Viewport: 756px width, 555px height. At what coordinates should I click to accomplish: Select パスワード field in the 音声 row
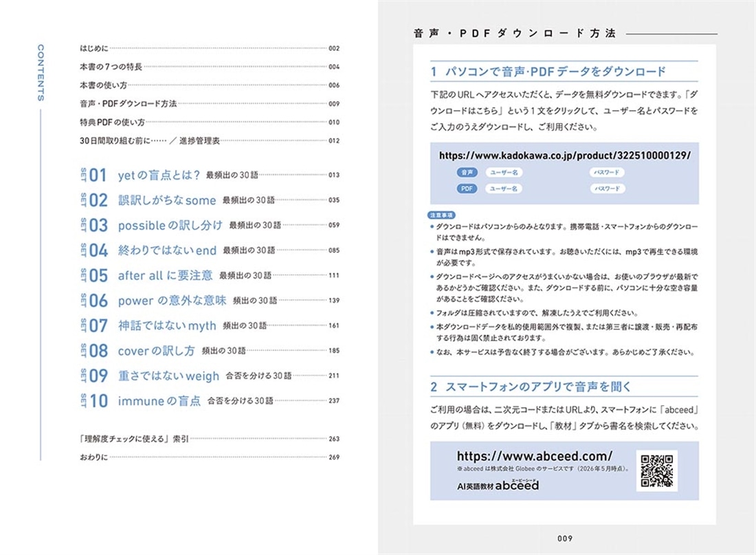point(607,173)
